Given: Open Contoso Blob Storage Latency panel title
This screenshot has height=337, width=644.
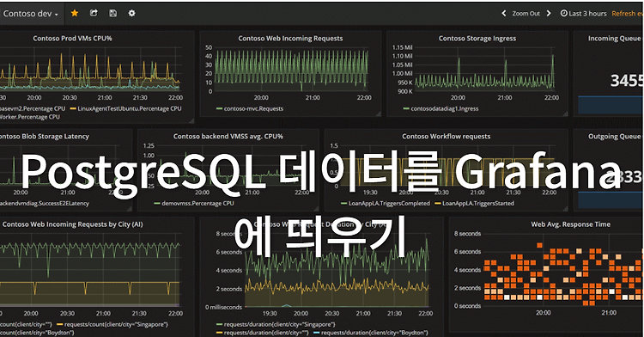Looking at the screenshot, I should (x=45, y=137).
